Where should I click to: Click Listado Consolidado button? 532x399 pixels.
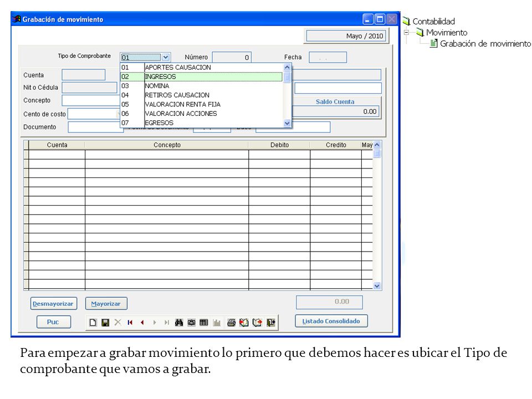(331, 321)
